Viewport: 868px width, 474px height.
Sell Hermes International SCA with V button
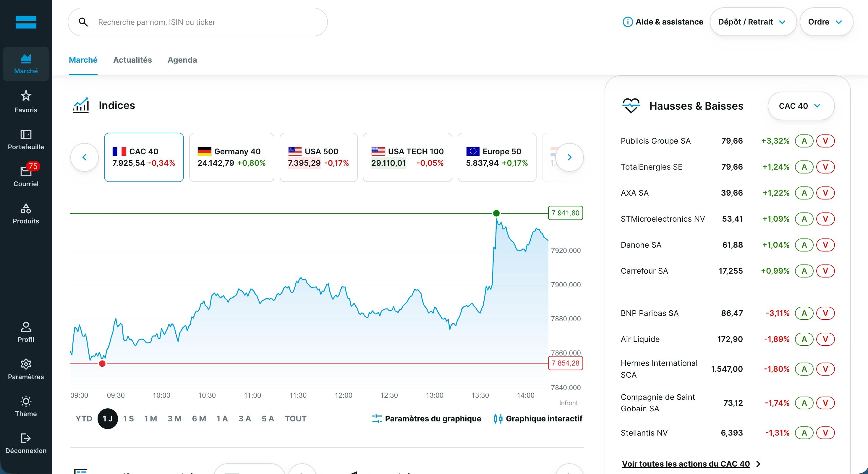825,369
